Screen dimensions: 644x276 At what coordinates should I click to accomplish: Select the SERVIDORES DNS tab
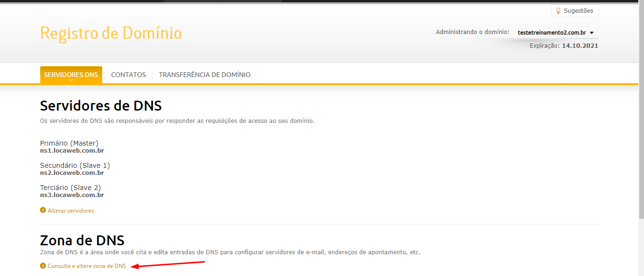pyautogui.click(x=71, y=75)
